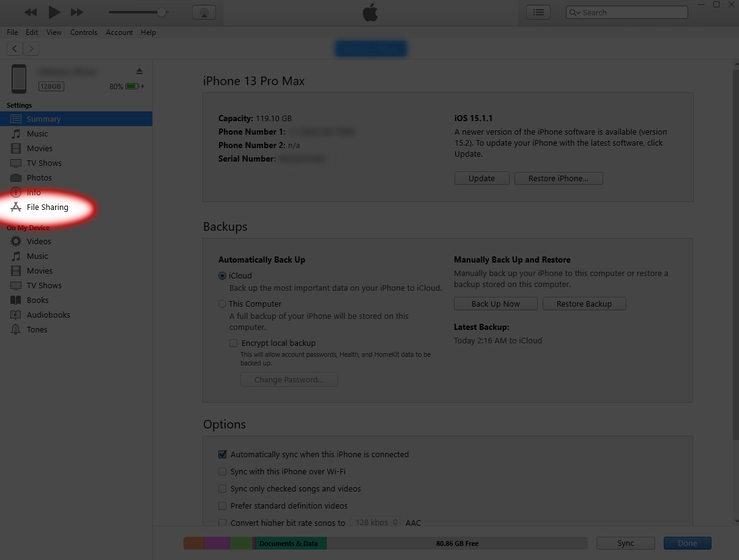Click the Movies film icon under Settings
This screenshot has height=560, width=739.
click(x=16, y=148)
